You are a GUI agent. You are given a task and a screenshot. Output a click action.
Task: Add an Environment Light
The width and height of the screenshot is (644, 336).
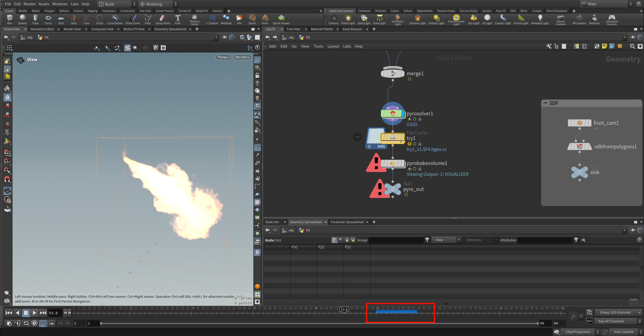tap(456, 20)
